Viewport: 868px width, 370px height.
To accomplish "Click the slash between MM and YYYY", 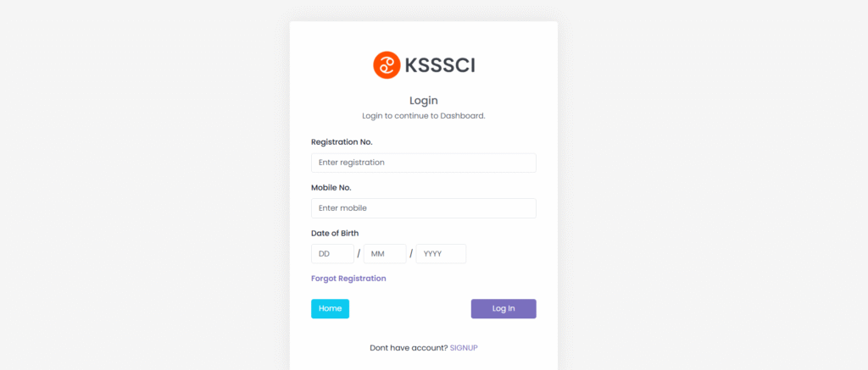I will tap(411, 254).
